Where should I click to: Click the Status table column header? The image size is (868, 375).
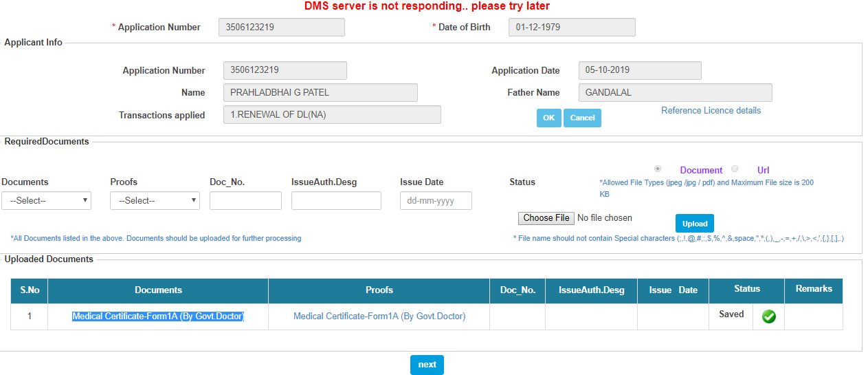click(746, 290)
